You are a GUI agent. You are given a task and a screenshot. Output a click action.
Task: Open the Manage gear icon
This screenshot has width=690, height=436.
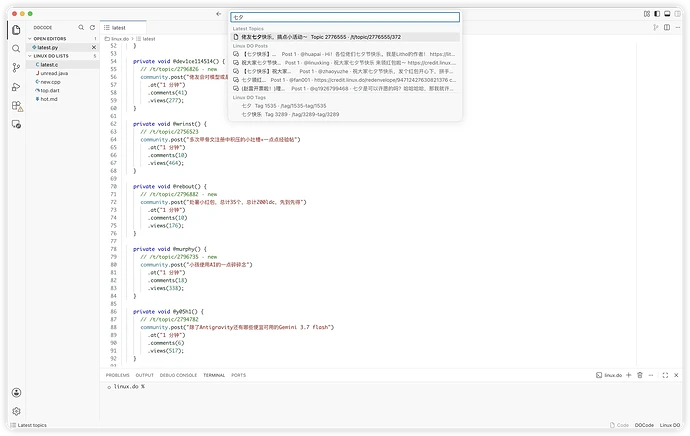pos(16,411)
